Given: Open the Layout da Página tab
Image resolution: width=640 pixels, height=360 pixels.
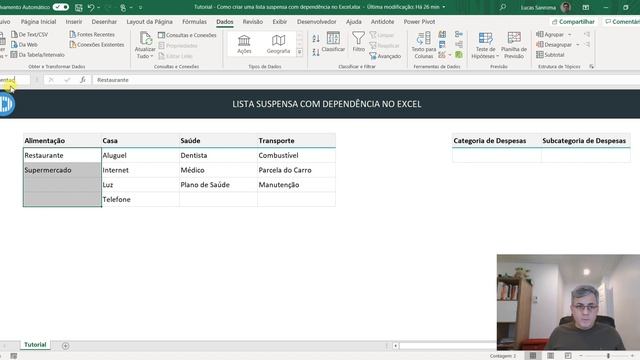Looking at the screenshot, I should pos(149,22).
